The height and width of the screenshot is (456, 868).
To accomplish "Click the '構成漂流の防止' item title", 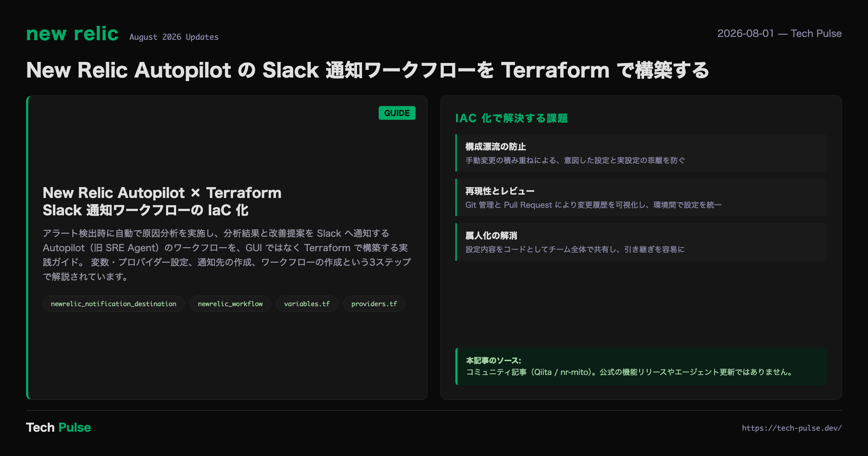I will pyautogui.click(x=495, y=147).
